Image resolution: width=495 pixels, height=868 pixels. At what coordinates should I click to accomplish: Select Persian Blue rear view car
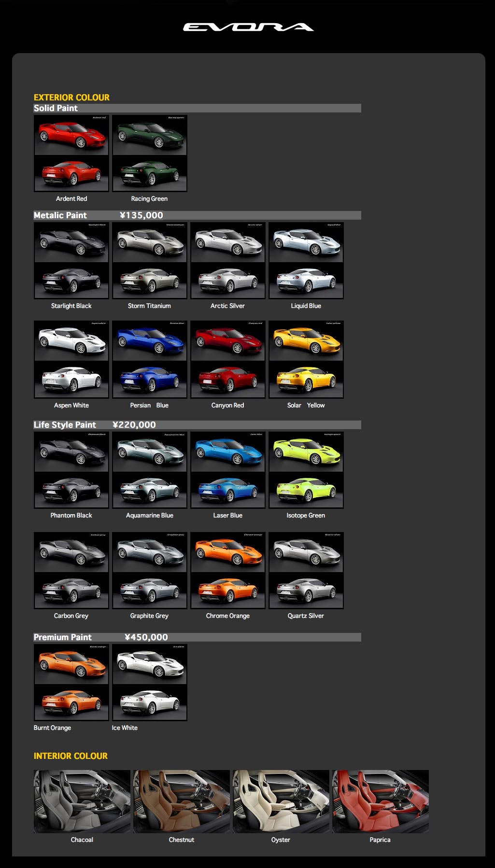click(x=150, y=379)
